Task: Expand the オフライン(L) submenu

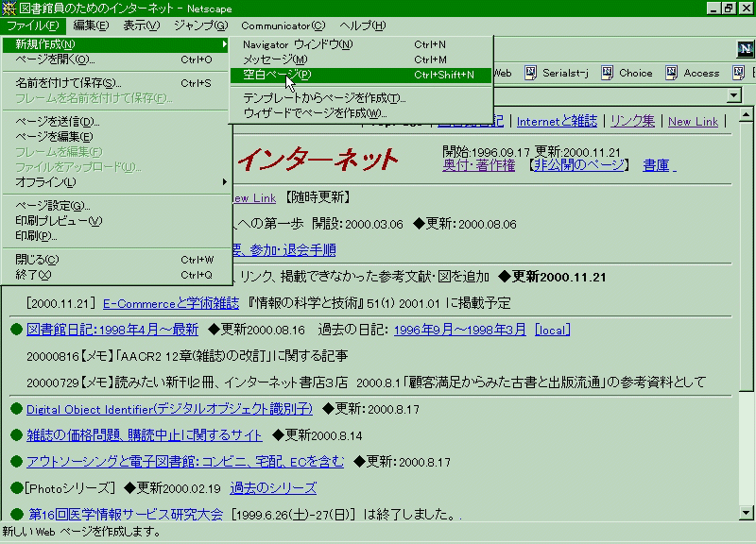Action: (115, 182)
